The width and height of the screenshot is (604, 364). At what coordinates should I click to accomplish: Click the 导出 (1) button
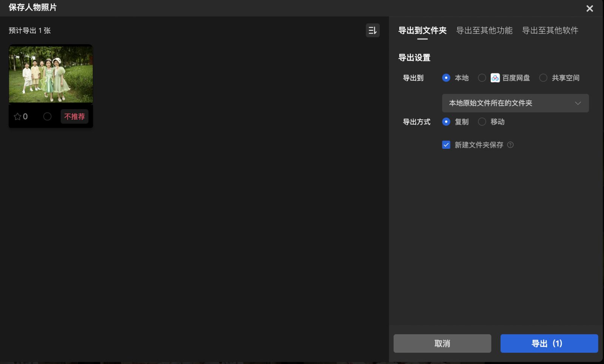[x=549, y=343]
